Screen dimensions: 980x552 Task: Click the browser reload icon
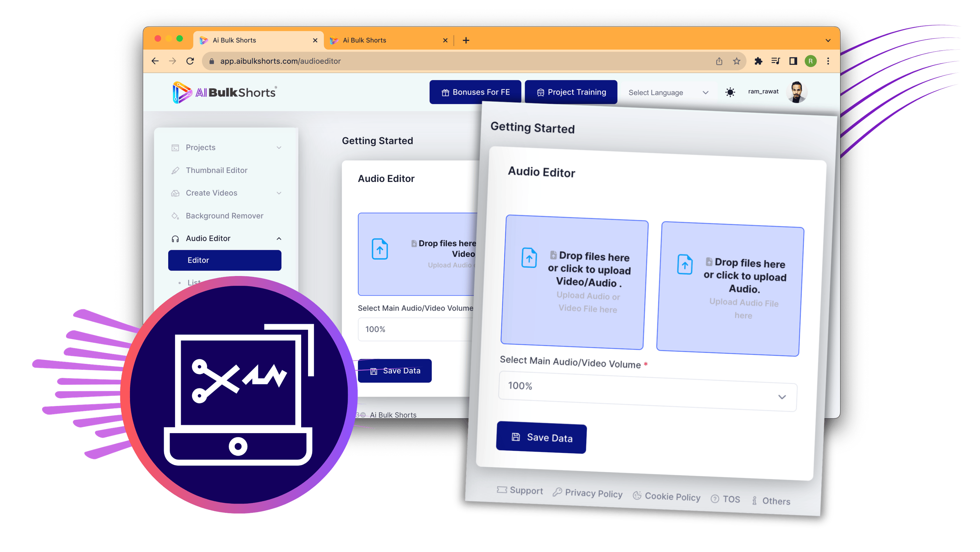[x=190, y=61]
